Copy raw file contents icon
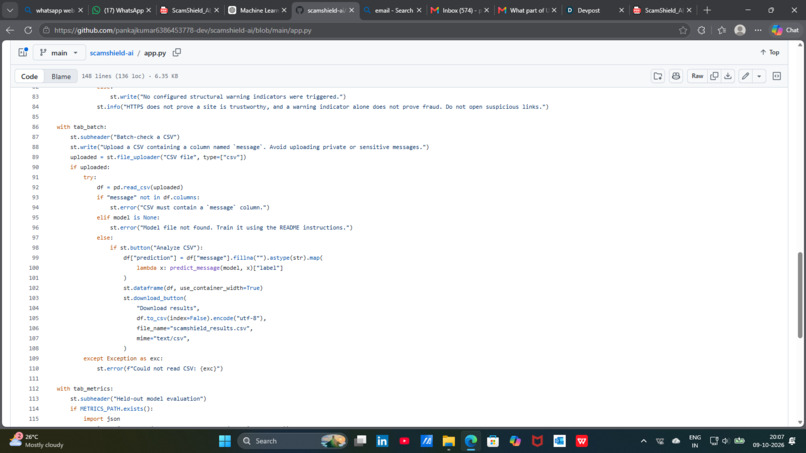 click(714, 76)
